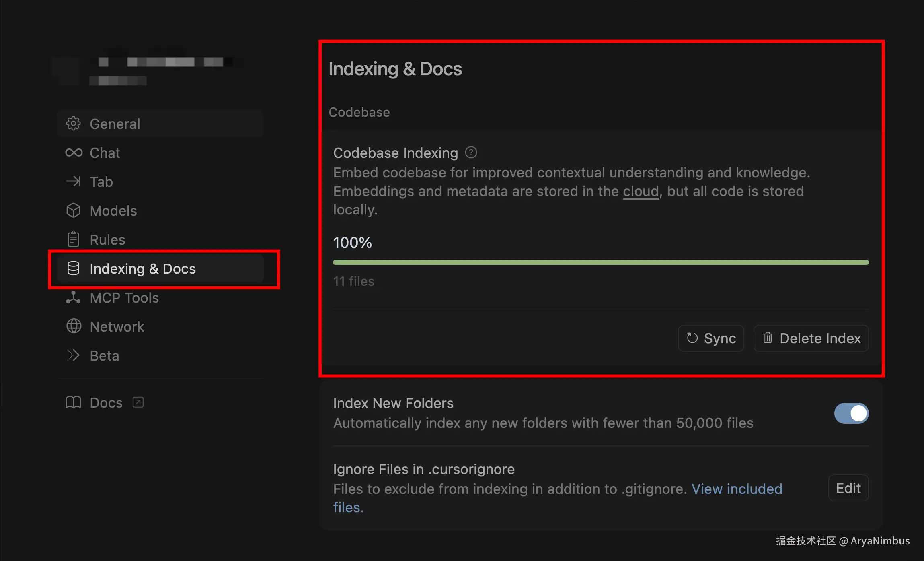Click the MCP Tools node icon
Image resolution: width=924 pixels, height=561 pixels.
click(x=73, y=297)
